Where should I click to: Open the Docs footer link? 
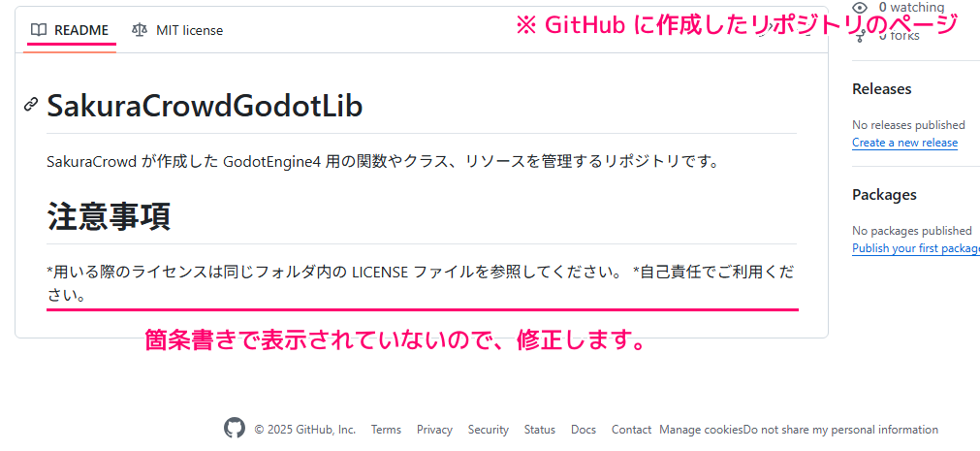point(584,430)
